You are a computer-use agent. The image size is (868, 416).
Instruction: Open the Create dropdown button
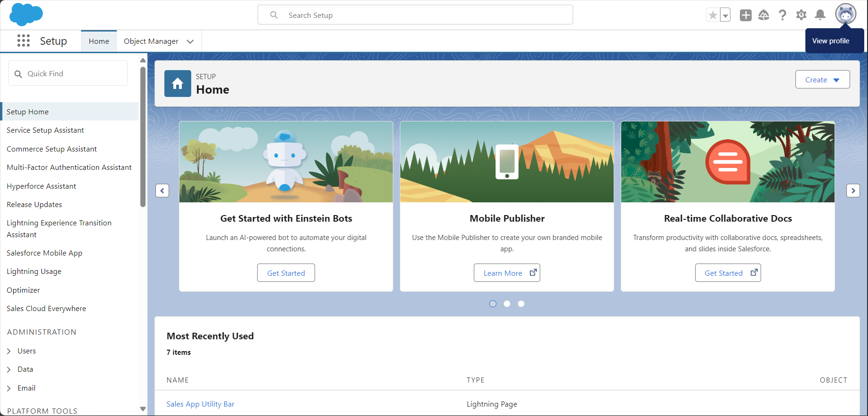[x=822, y=80]
